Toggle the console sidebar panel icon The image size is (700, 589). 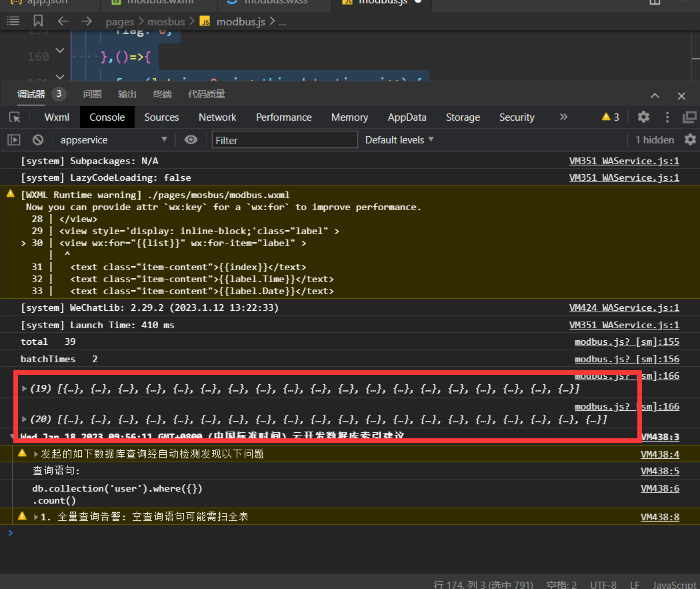point(14,140)
